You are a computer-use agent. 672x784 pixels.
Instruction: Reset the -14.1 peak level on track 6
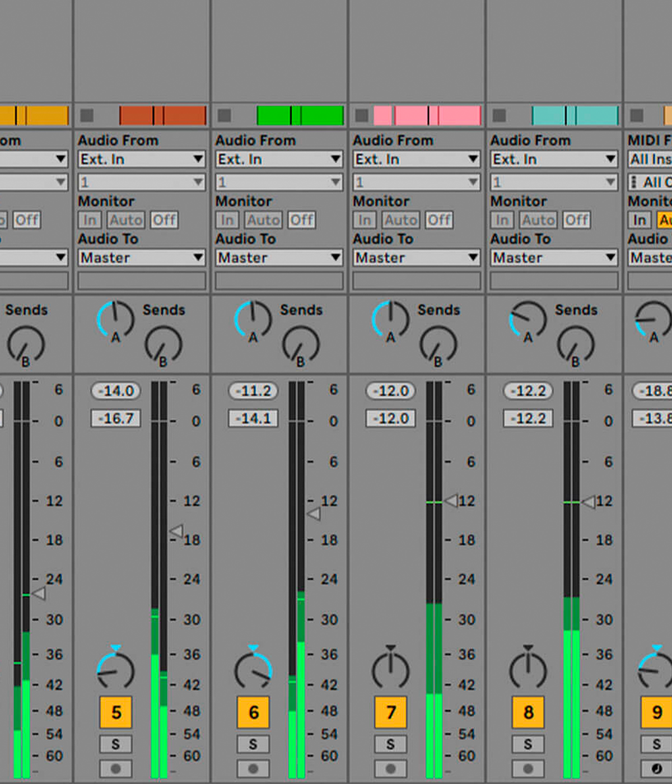(253, 418)
